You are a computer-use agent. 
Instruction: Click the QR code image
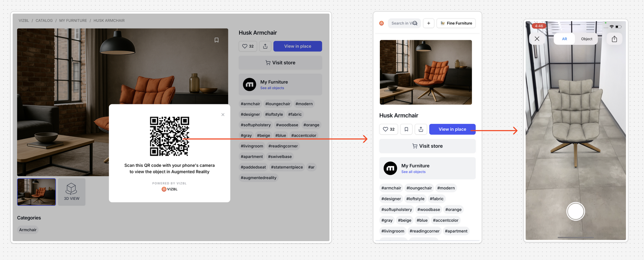169,136
